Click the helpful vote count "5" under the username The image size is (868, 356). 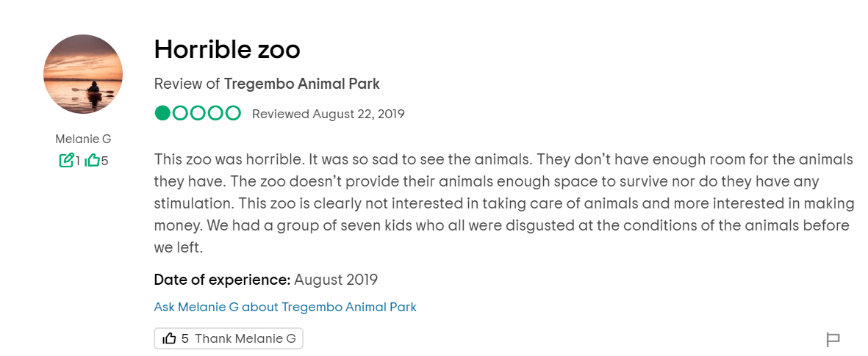[x=104, y=160]
